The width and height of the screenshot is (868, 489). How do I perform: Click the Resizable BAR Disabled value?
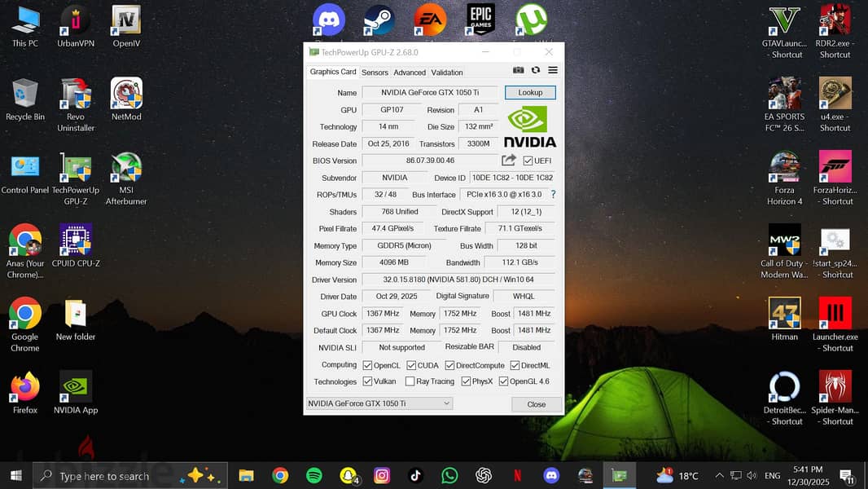(527, 347)
